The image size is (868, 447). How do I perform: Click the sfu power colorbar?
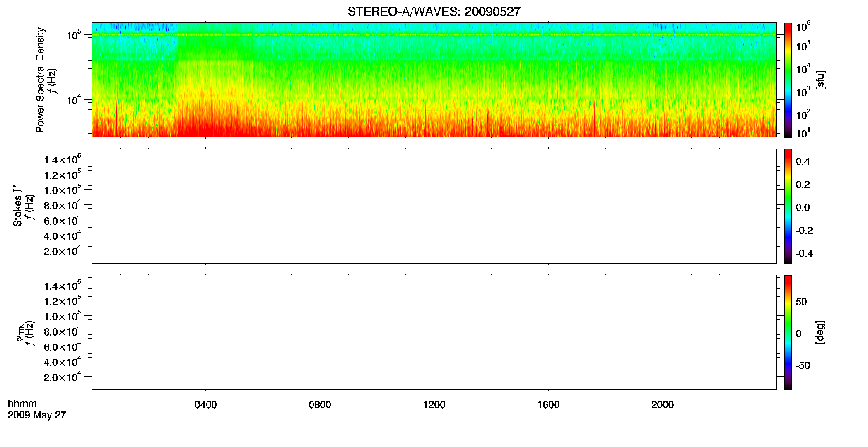788,80
